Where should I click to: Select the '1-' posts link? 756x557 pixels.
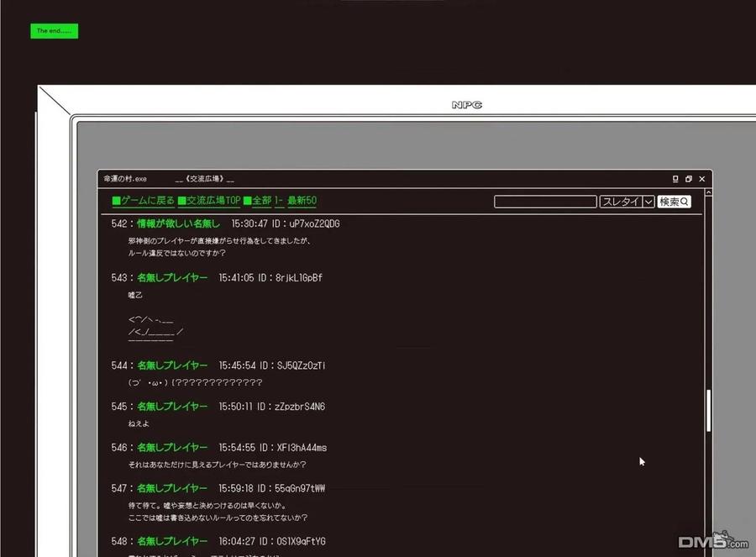pyautogui.click(x=279, y=201)
